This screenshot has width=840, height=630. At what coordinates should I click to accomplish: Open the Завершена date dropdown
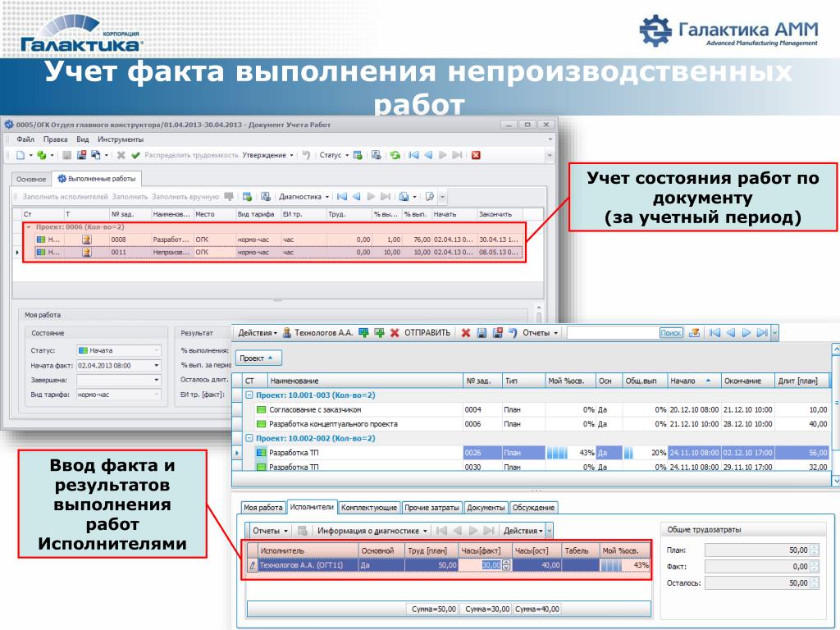(x=157, y=380)
